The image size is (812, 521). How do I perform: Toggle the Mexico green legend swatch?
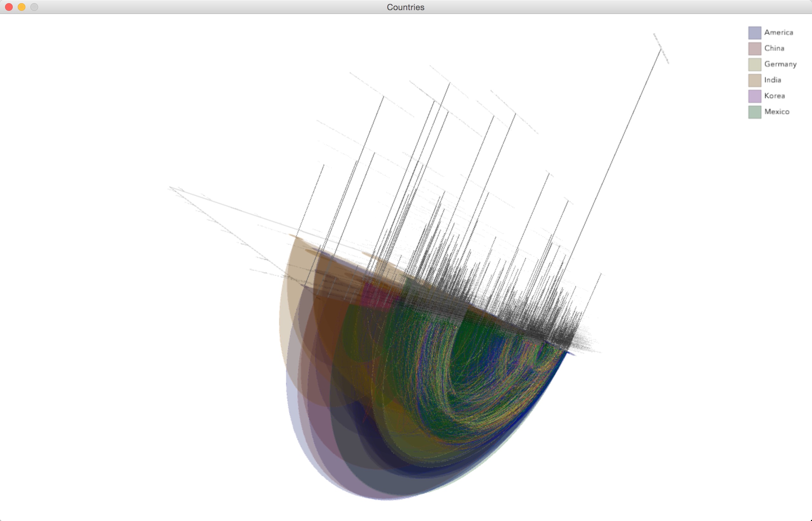[x=755, y=112]
